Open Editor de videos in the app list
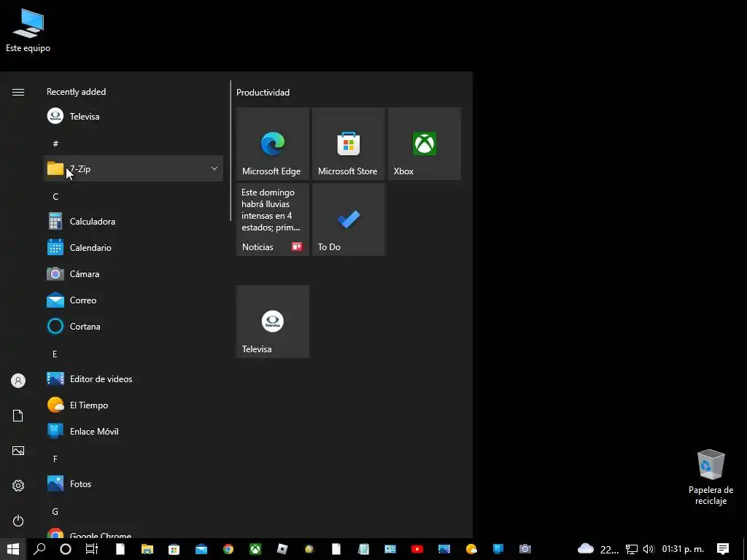The height and width of the screenshot is (560, 747). pos(133,379)
